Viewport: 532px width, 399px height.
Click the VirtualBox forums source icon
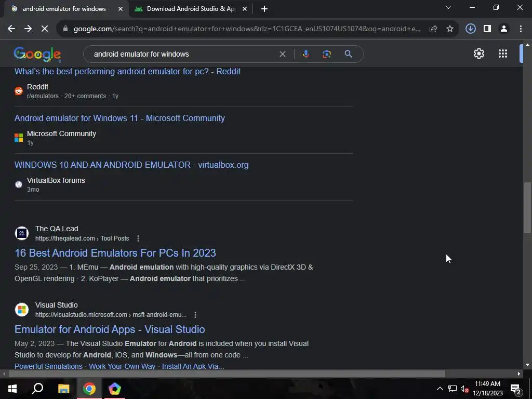(19, 184)
